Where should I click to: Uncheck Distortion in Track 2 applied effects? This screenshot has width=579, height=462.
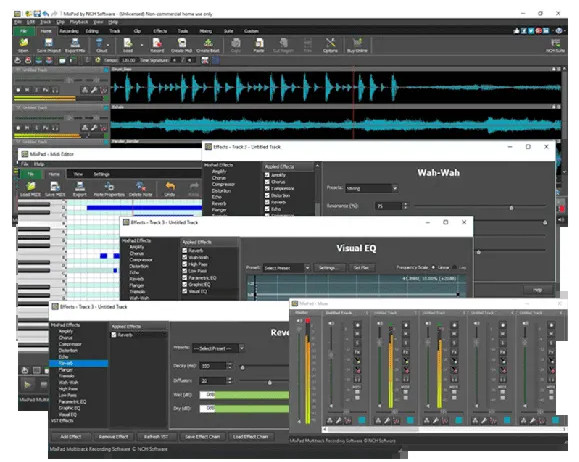point(267,195)
